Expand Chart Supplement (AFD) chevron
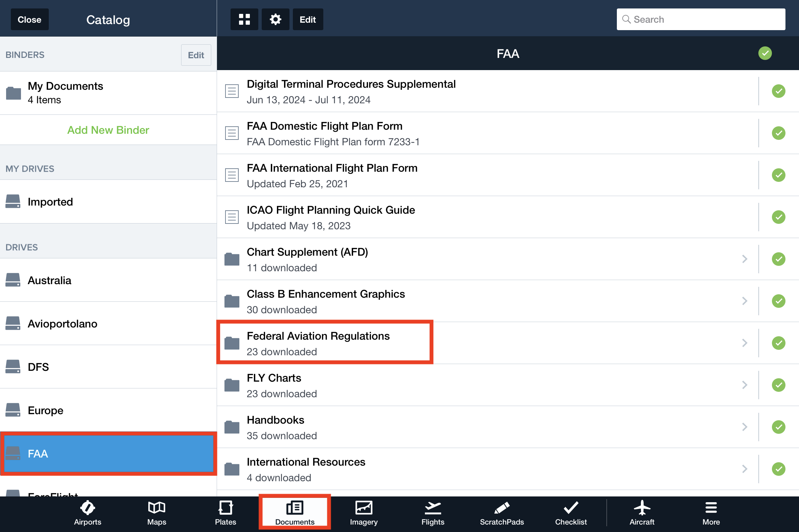Viewport: 799px width, 532px height. pyautogui.click(x=745, y=259)
